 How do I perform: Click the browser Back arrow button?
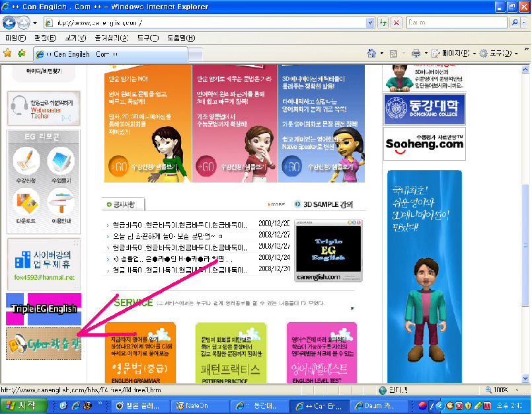(9, 23)
